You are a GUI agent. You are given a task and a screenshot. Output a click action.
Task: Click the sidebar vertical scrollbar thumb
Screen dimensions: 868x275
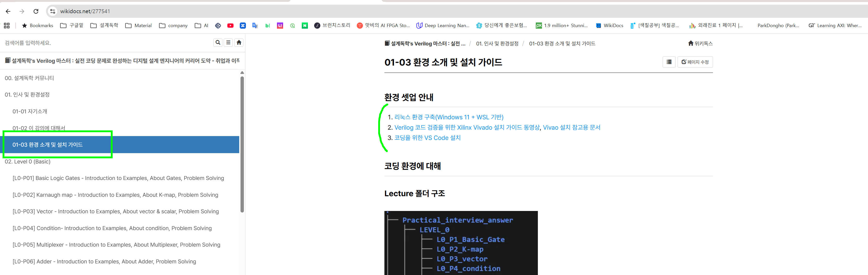point(242,144)
